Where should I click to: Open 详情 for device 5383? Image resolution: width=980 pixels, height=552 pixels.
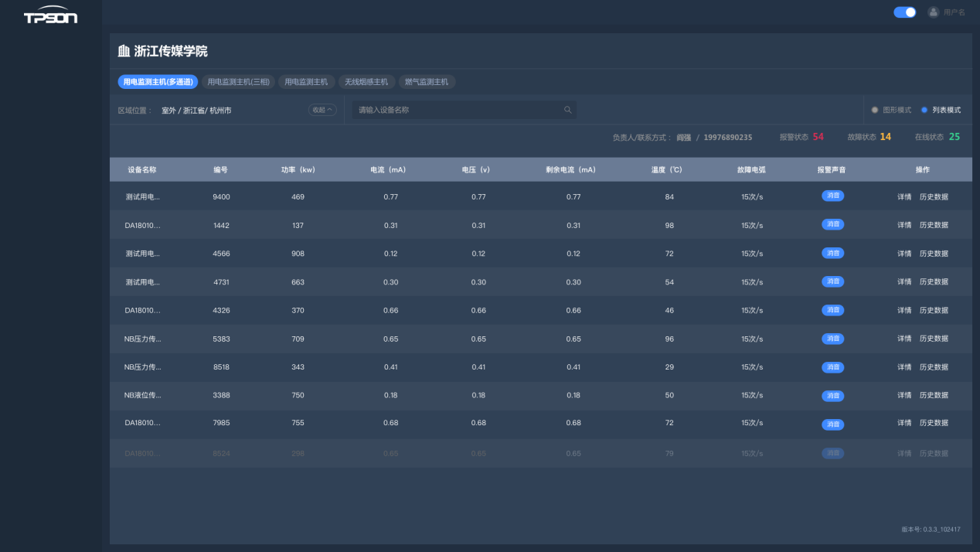coord(904,339)
